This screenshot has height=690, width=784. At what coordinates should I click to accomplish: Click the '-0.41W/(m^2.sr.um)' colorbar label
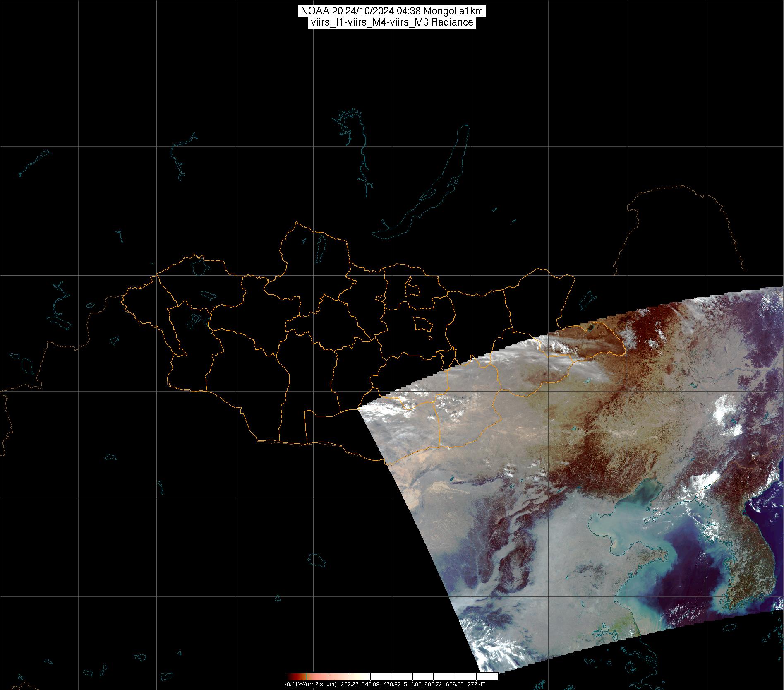tap(310, 684)
